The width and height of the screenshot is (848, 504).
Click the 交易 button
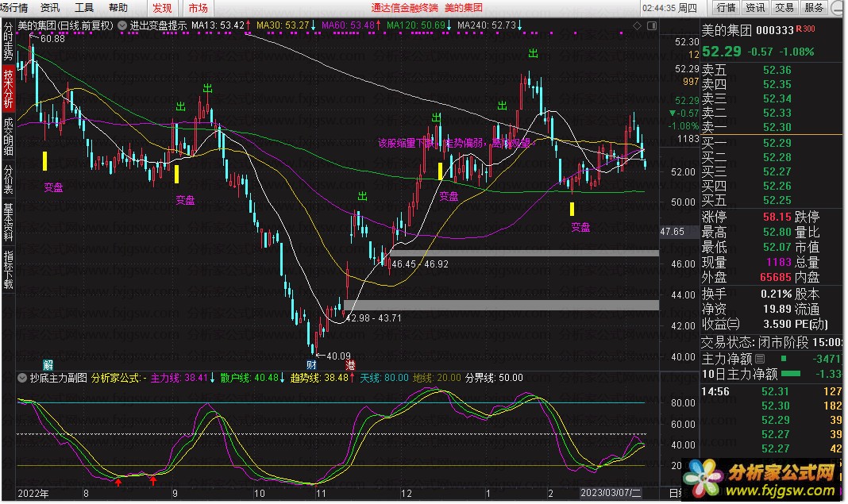coord(784,8)
